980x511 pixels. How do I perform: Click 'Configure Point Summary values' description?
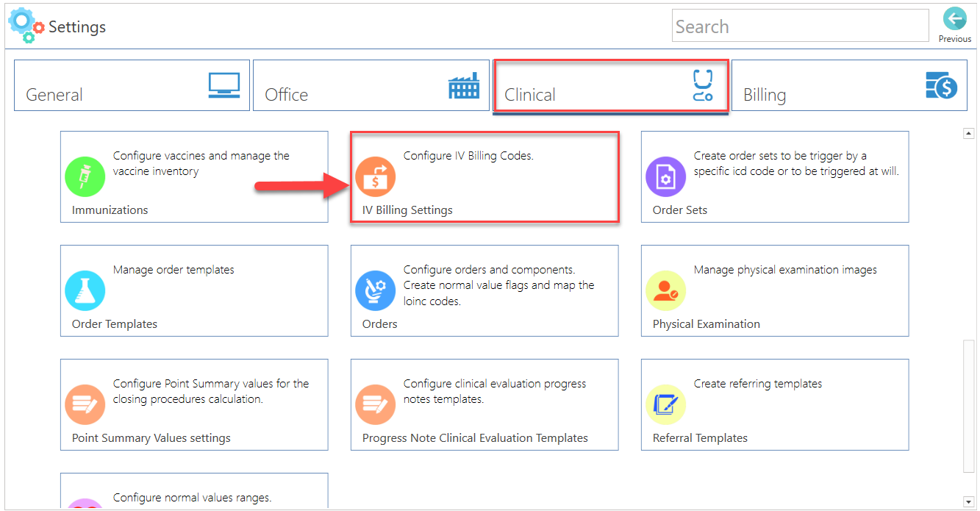click(211, 391)
